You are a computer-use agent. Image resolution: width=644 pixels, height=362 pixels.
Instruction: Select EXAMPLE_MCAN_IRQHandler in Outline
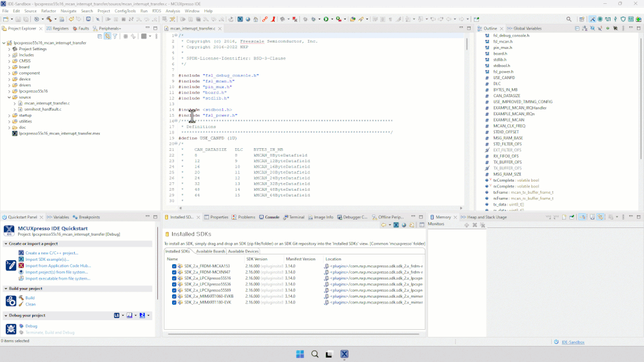point(520,108)
